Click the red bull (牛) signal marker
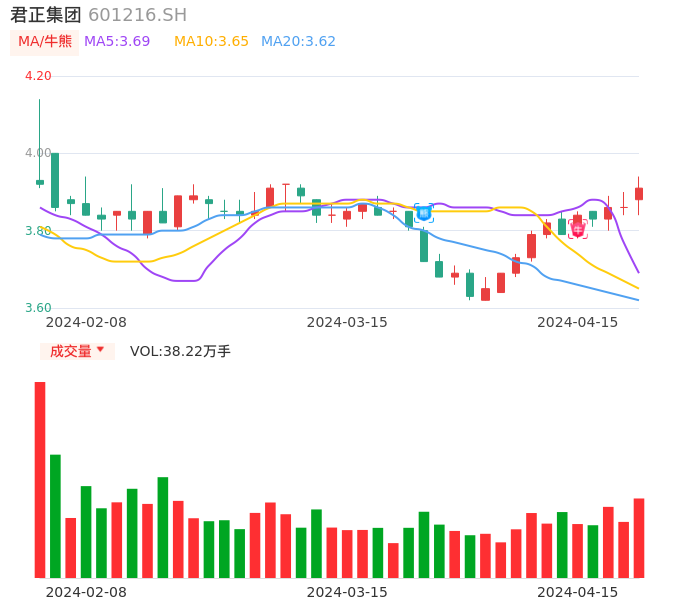 [x=577, y=229]
